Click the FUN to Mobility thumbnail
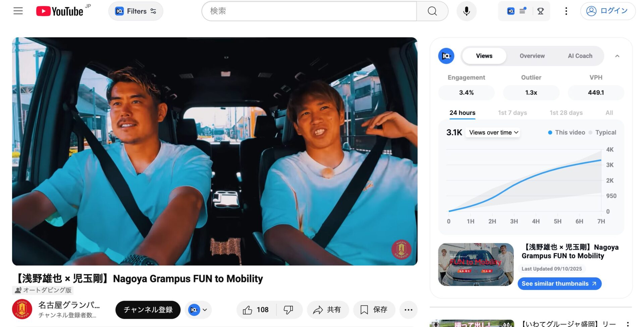 point(476,265)
